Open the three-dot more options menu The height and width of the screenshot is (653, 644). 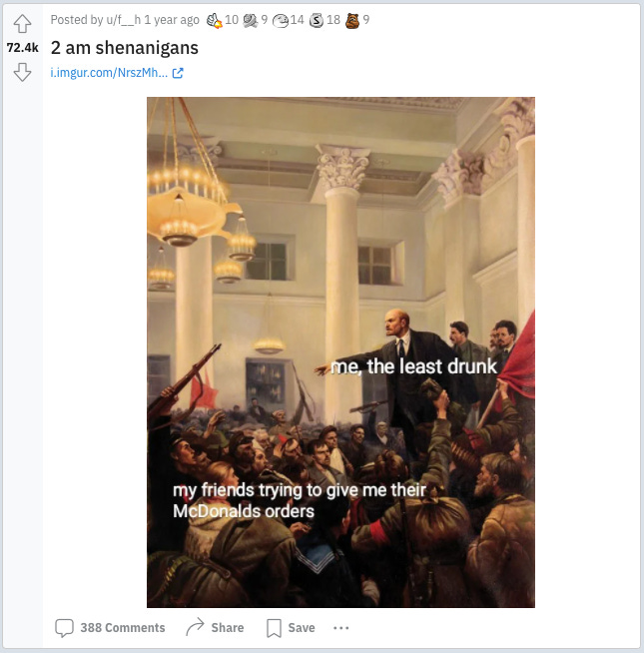[341, 628]
